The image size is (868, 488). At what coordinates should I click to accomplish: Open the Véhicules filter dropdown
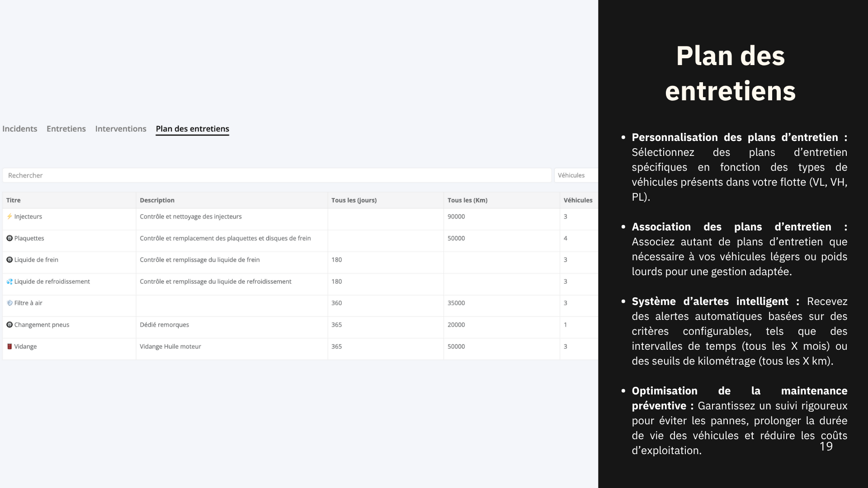[575, 175]
